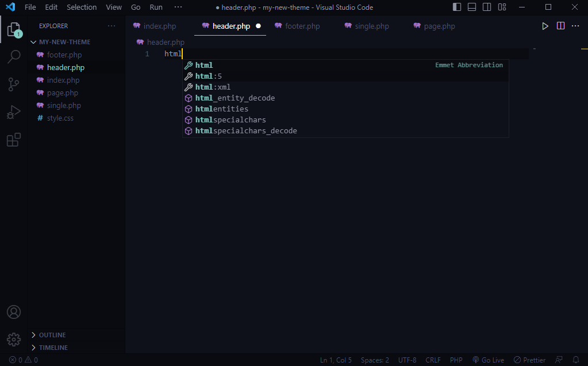Toggle the bottom panel layout icon

pos(472,7)
